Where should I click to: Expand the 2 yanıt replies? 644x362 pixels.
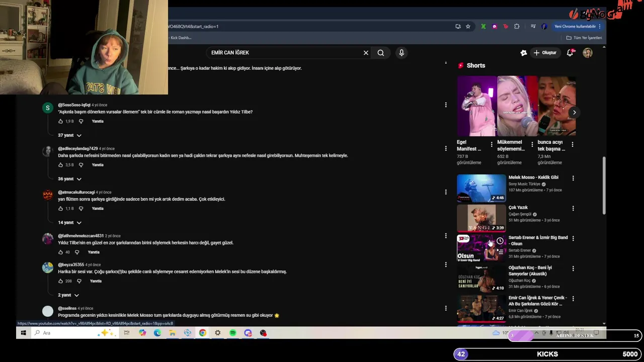[x=68, y=295]
